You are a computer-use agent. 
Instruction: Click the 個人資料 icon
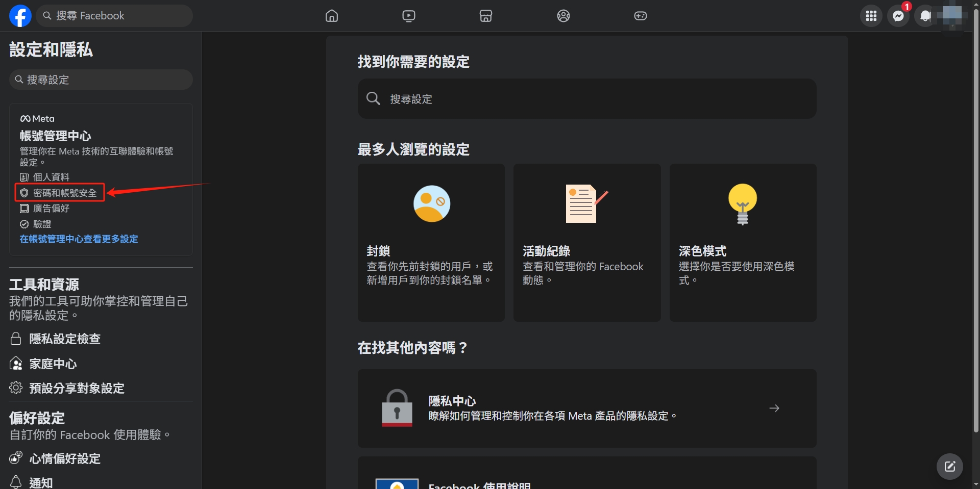point(24,177)
